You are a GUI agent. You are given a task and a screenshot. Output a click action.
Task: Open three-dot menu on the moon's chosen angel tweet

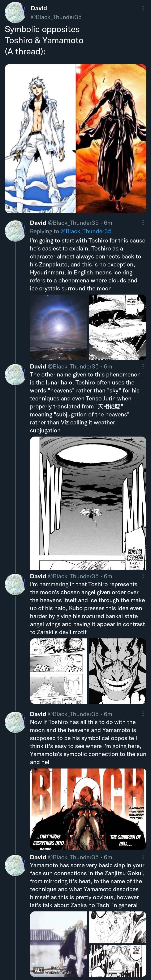pyautogui.click(x=143, y=576)
